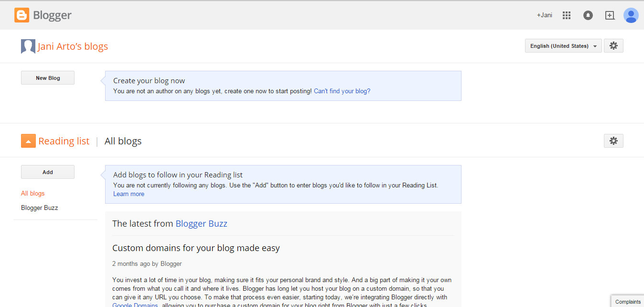Image resolution: width=644 pixels, height=307 pixels.
Task: Click the Add button in Reading list
Action: point(48,172)
